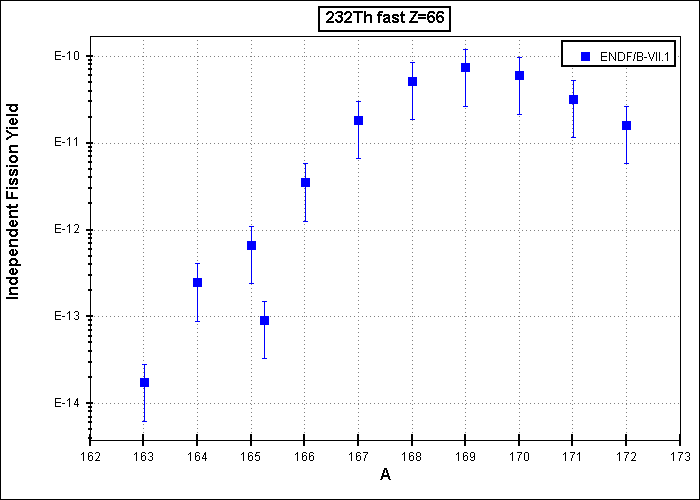Click the y-axis tick label E-14
Image resolution: width=700 pixels, height=500 pixels.
pos(67,403)
